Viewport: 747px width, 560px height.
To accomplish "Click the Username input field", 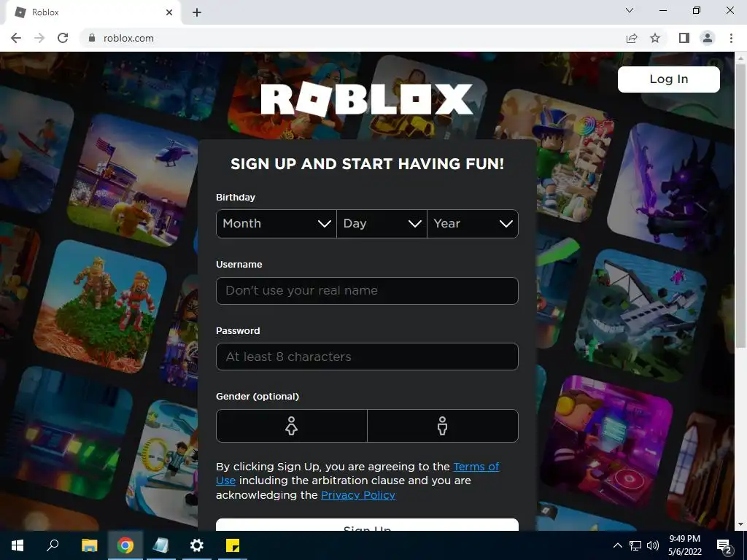I will pos(367,290).
